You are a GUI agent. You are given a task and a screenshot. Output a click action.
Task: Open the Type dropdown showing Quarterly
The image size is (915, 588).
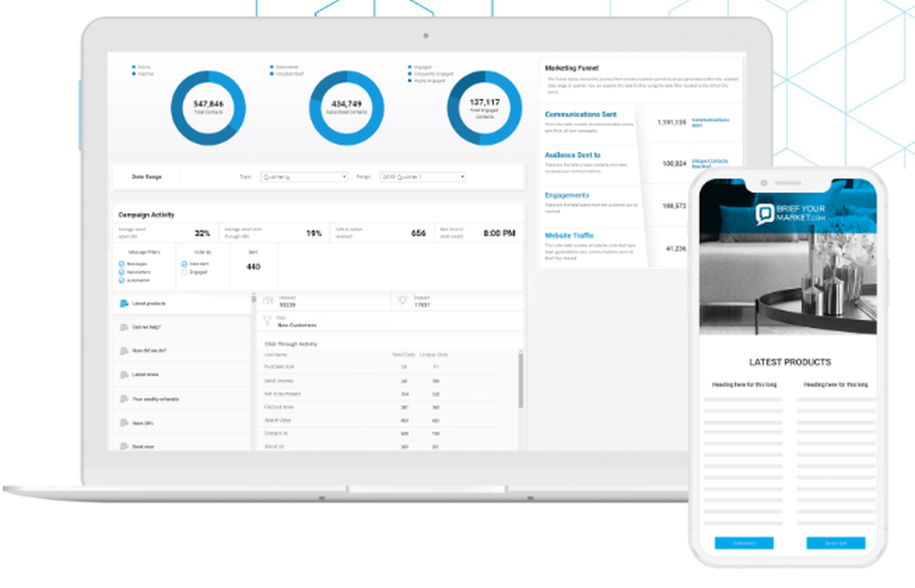click(302, 176)
